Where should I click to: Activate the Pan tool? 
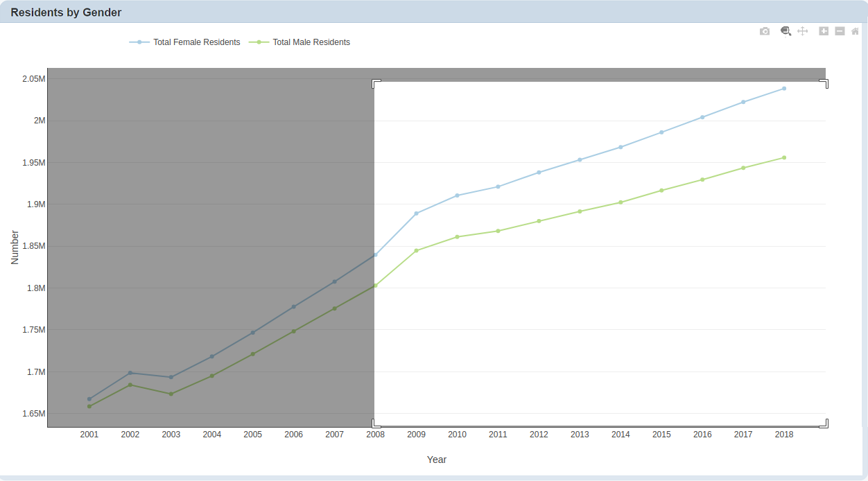click(x=803, y=31)
